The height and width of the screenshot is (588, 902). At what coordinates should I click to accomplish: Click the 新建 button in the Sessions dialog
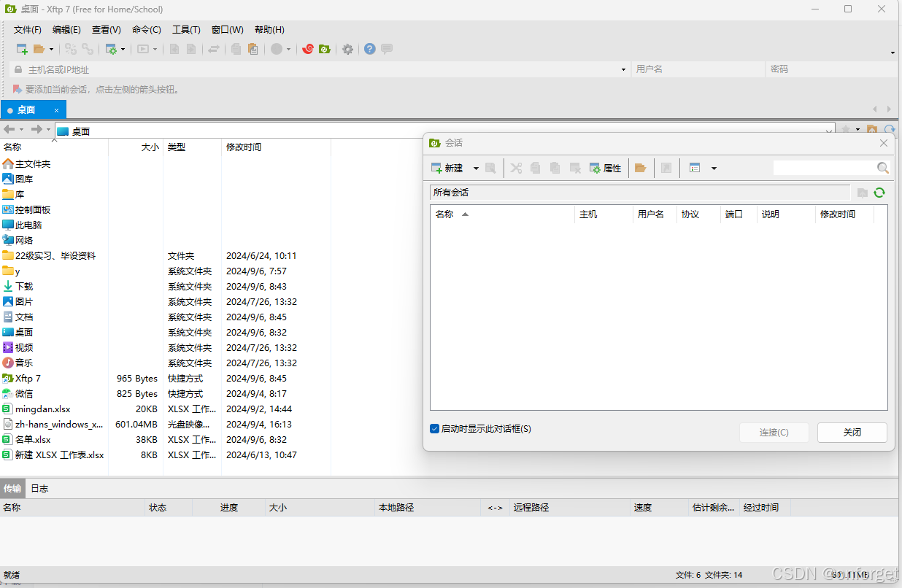click(447, 168)
